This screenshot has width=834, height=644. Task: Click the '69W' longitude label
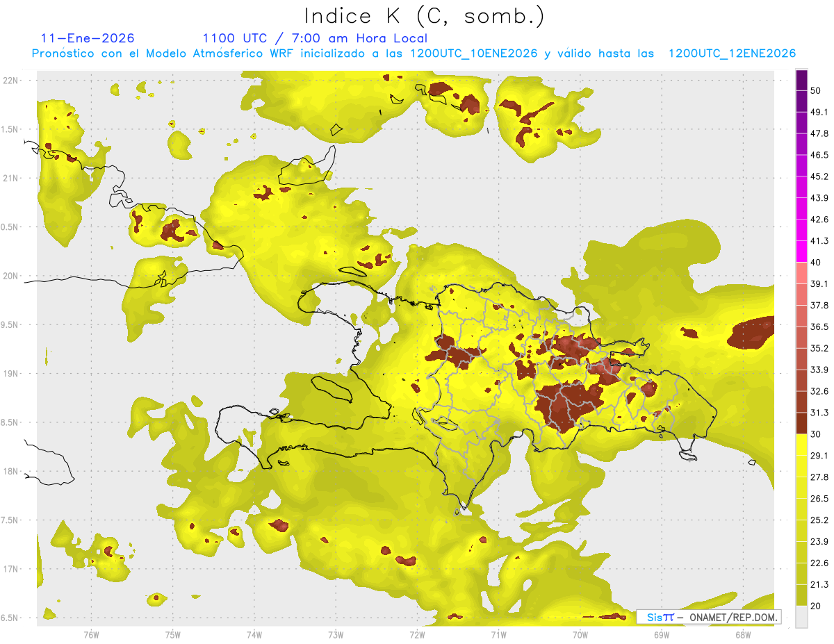(662, 634)
